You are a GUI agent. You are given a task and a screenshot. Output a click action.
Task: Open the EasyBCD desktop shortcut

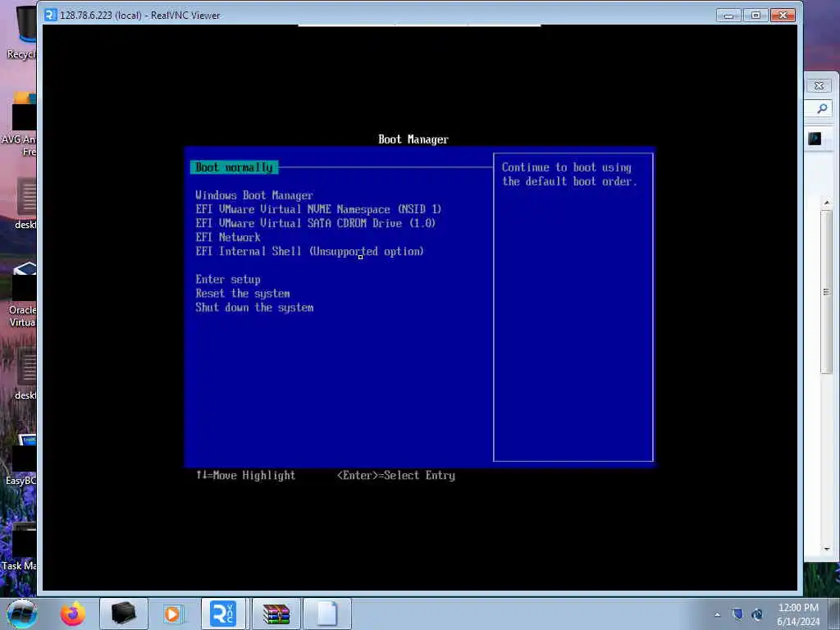tap(21, 461)
